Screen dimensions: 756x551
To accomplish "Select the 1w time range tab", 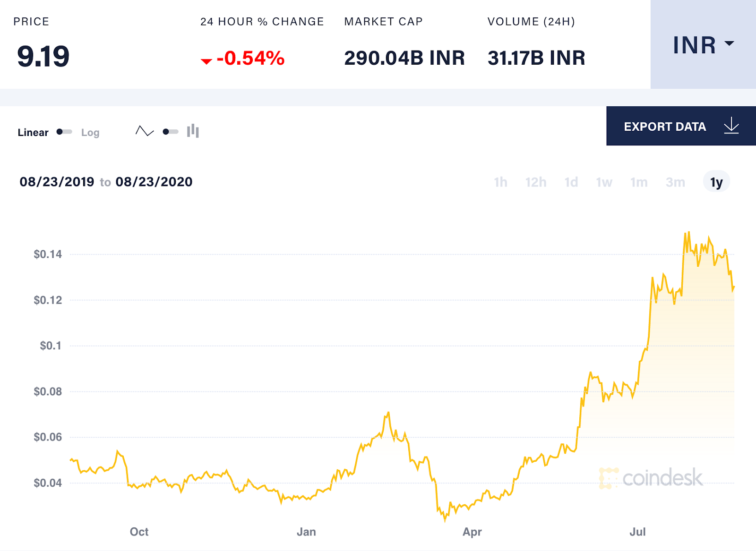I will click(603, 182).
